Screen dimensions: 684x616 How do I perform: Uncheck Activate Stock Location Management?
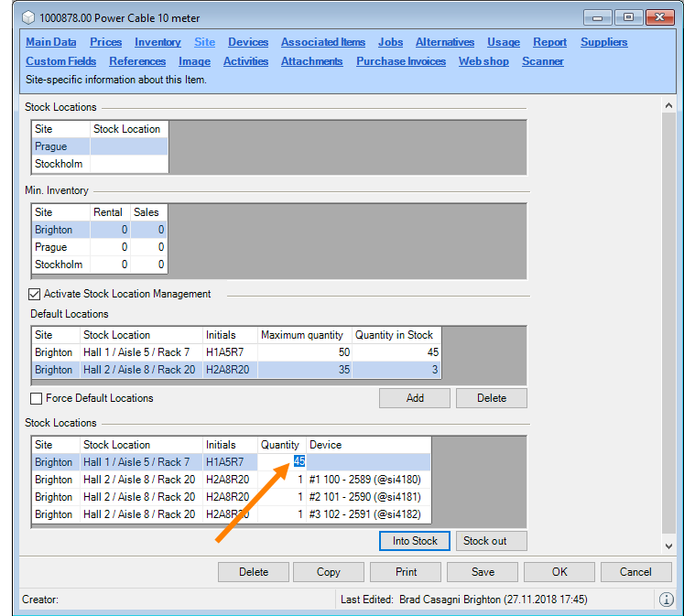tap(36, 295)
